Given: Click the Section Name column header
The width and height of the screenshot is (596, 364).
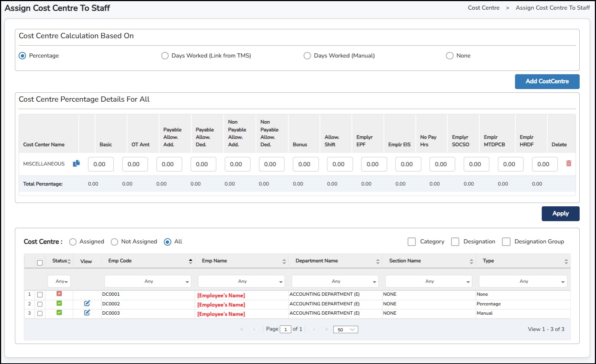Looking at the screenshot, I should coord(405,261).
